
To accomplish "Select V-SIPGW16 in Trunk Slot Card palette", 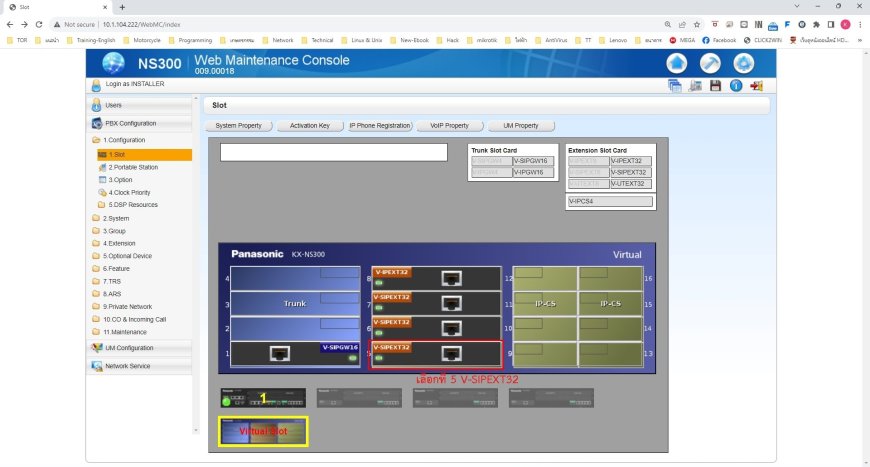I will 533,161.
